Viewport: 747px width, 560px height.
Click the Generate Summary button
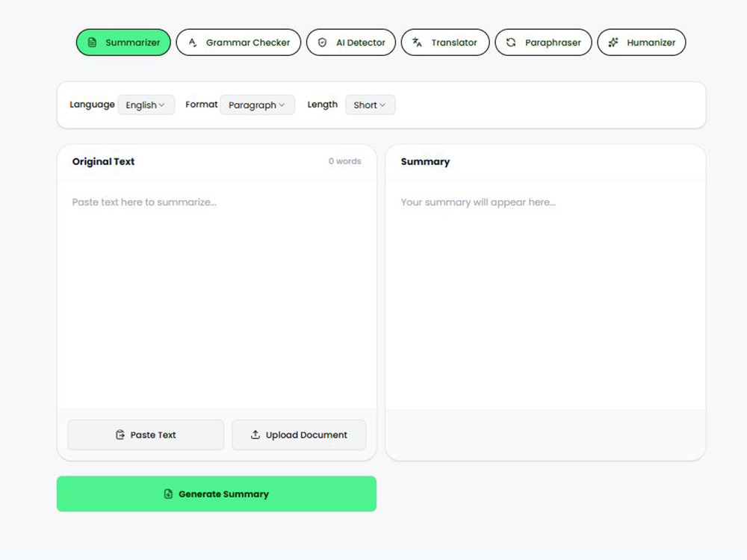click(x=217, y=494)
